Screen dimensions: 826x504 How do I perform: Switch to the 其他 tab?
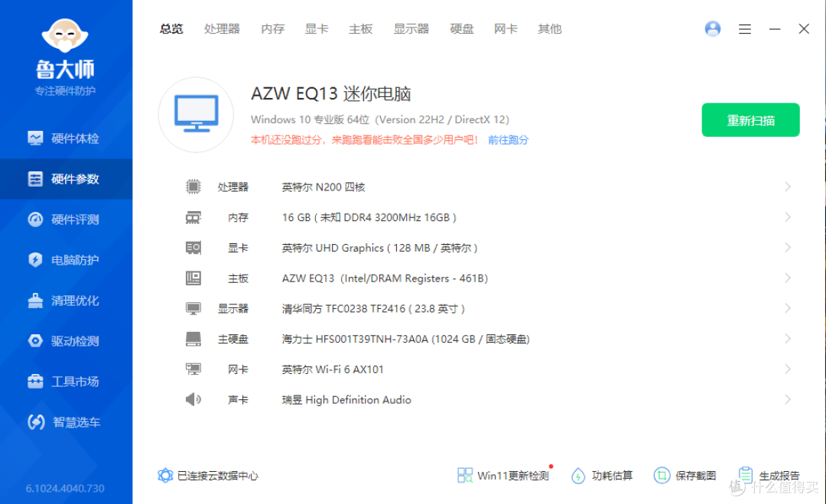pyautogui.click(x=550, y=29)
